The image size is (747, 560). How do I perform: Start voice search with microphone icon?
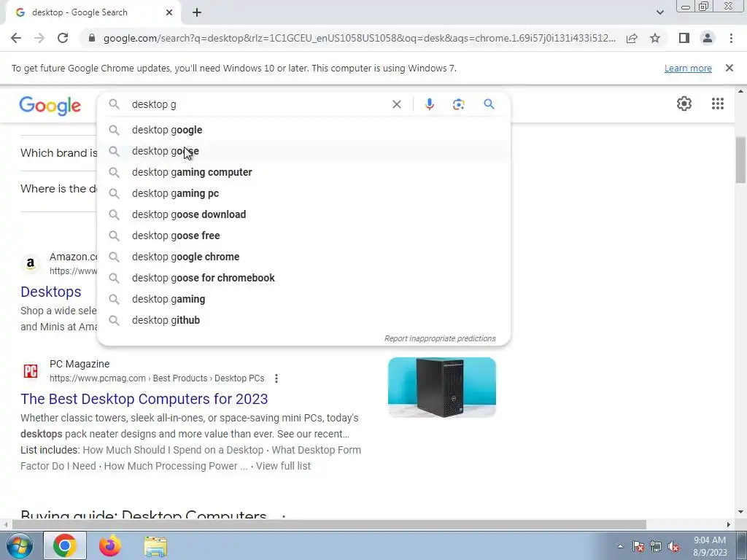click(429, 104)
